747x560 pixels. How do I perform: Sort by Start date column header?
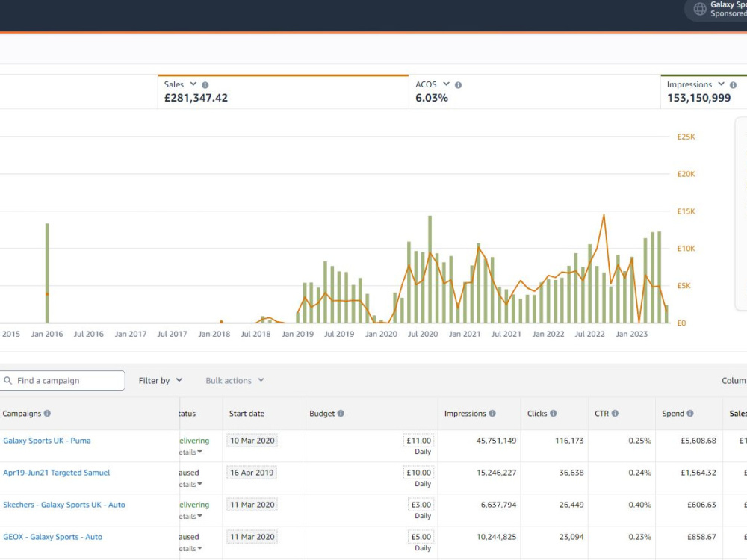pos(247,414)
